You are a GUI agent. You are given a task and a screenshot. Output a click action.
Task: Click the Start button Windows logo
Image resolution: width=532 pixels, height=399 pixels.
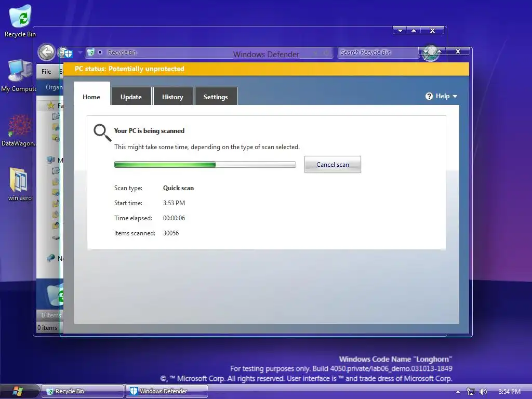[x=17, y=392]
